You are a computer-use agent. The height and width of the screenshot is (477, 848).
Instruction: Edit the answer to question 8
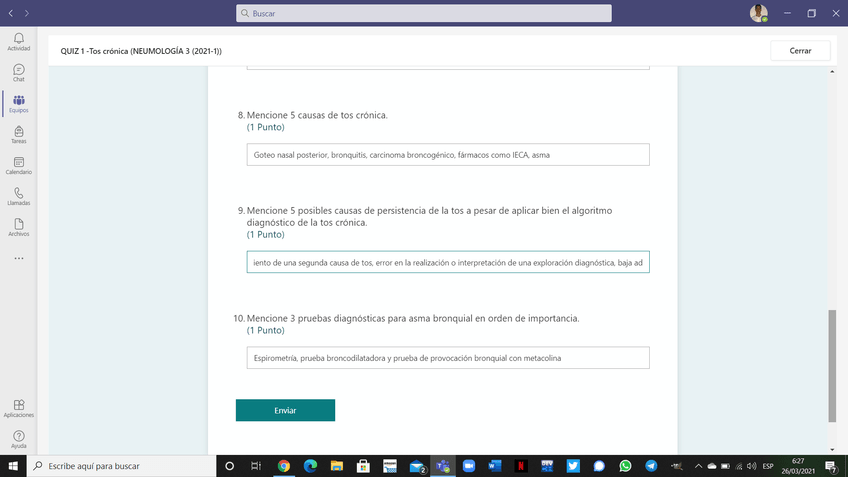click(448, 155)
